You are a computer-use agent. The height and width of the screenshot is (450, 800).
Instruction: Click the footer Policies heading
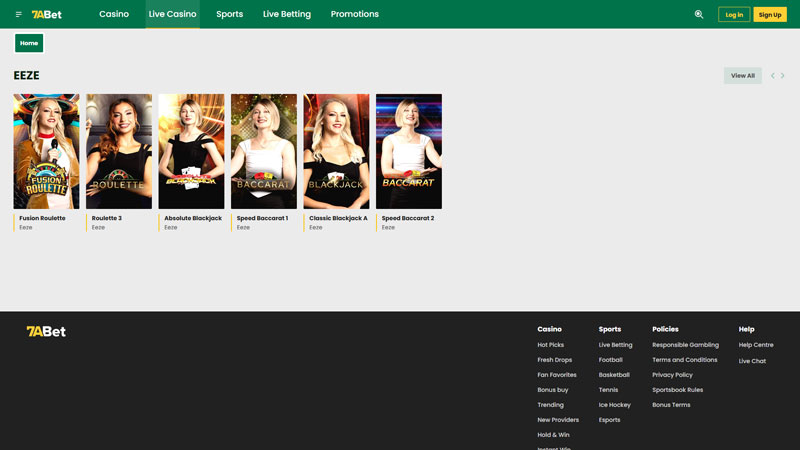tap(665, 329)
